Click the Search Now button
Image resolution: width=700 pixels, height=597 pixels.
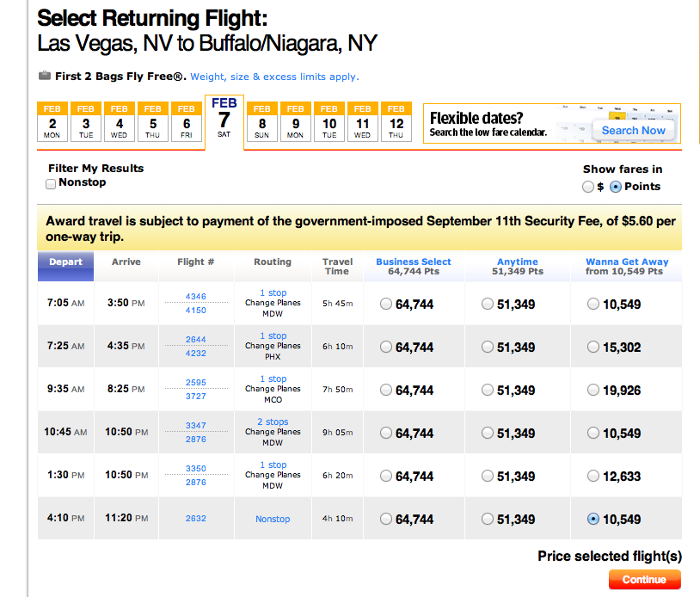pyautogui.click(x=633, y=130)
